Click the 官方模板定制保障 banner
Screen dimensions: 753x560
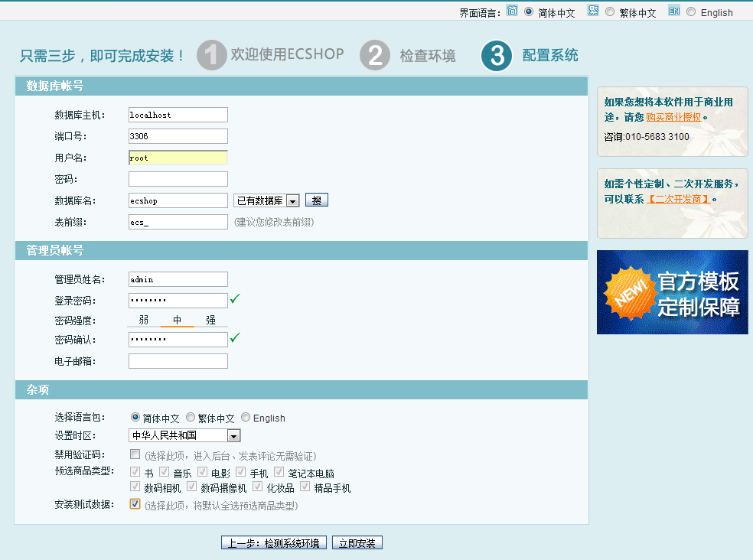pyautogui.click(x=673, y=292)
